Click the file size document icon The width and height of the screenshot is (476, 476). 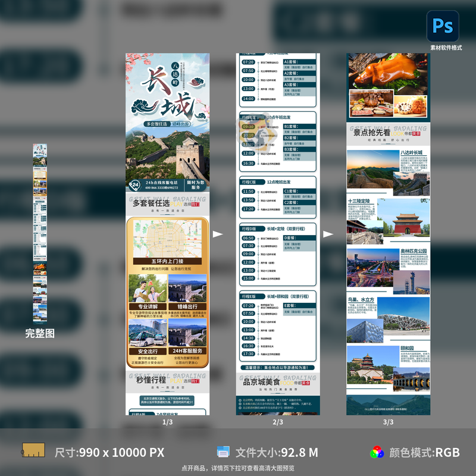(223, 452)
